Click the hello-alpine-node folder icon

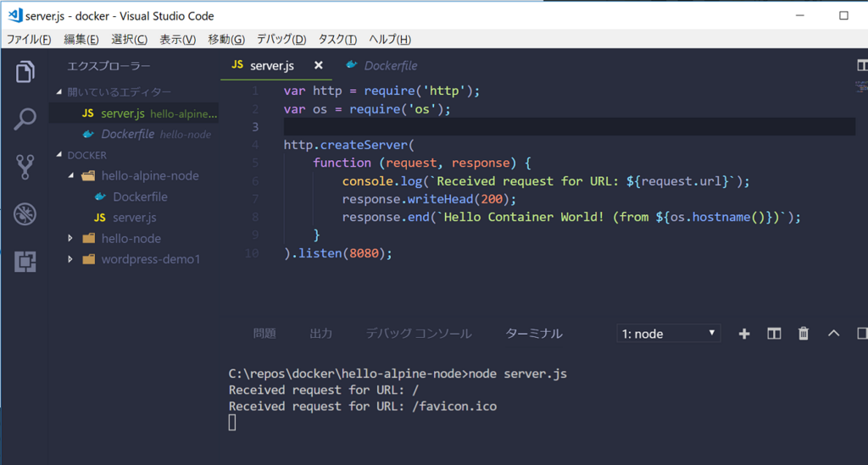click(88, 176)
